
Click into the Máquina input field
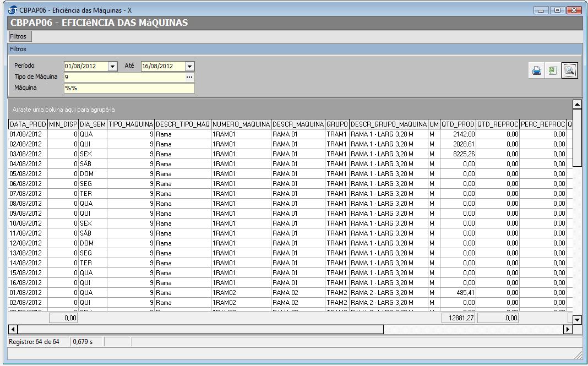(129, 88)
